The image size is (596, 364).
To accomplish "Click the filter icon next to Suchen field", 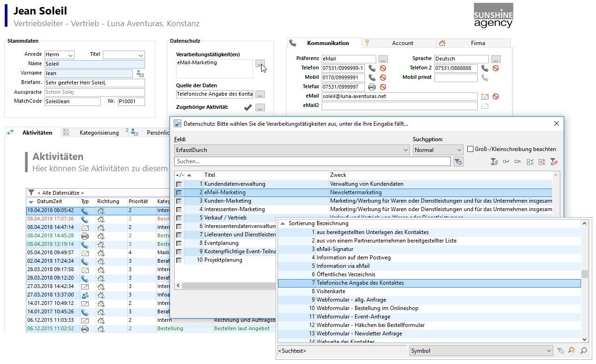I will [x=458, y=162].
